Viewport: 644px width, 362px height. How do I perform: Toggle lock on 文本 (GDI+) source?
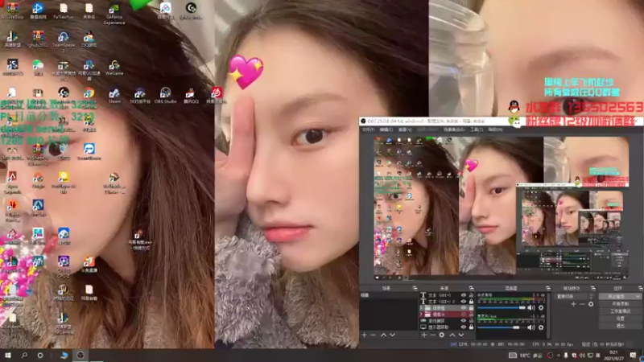(x=471, y=295)
